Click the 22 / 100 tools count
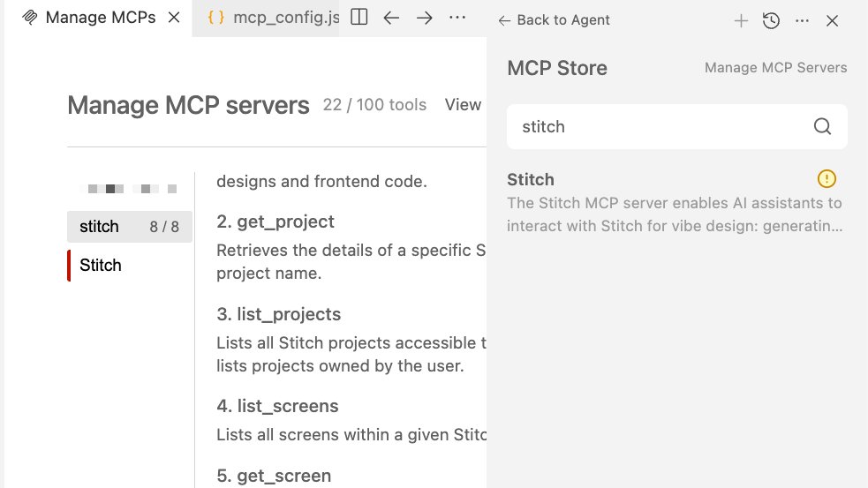This screenshot has height=488, width=868. pos(374,104)
